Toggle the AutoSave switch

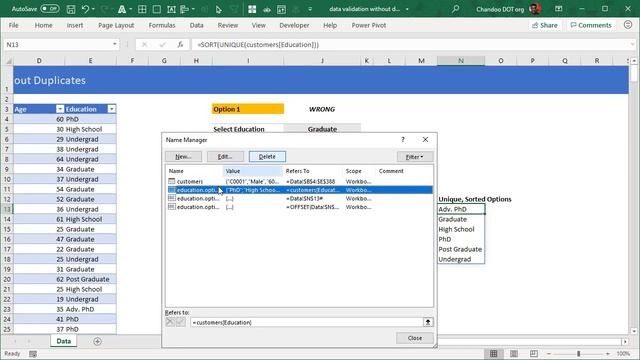tap(49, 9)
